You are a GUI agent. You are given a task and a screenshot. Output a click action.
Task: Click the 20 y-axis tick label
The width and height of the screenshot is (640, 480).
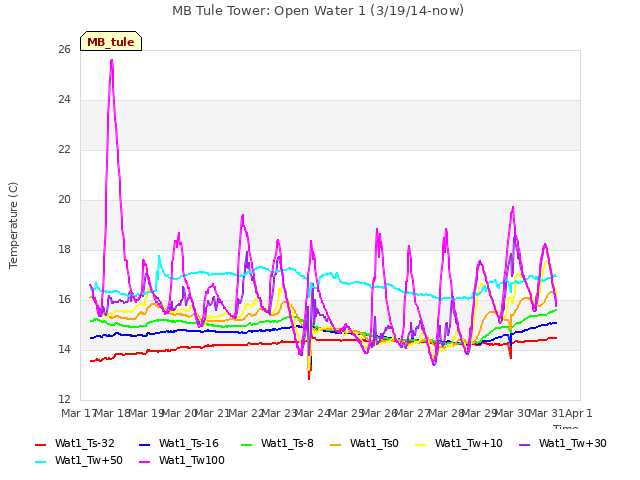point(64,199)
